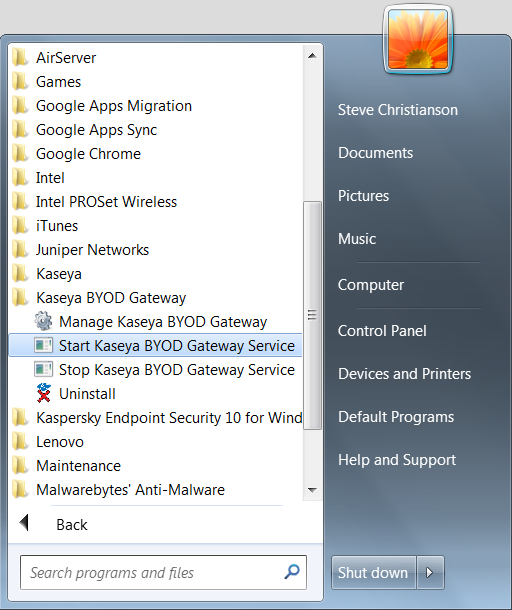
Task: Open shut down options arrow
Action: tap(430, 572)
